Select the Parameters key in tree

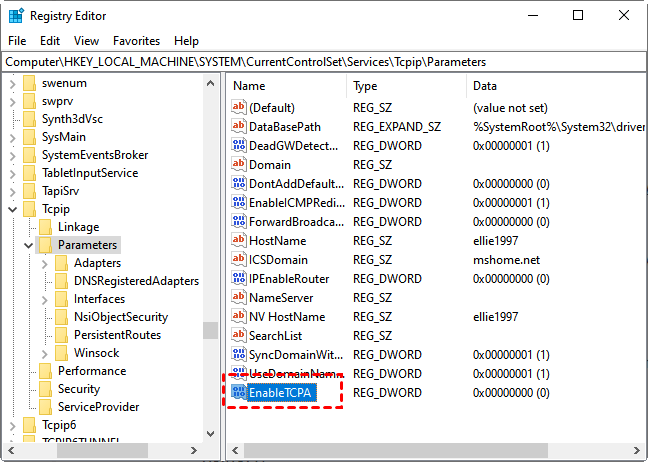coord(87,245)
